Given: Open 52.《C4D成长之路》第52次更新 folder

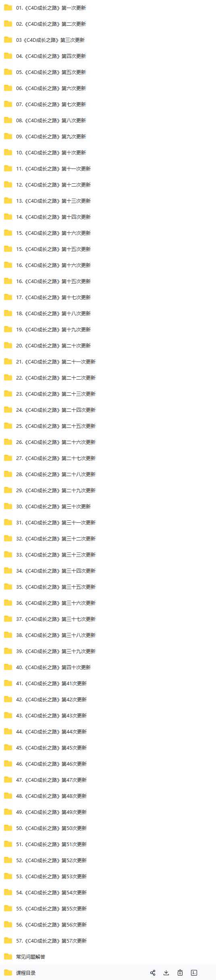Looking at the screenshot, I should [x=51, y=860].
